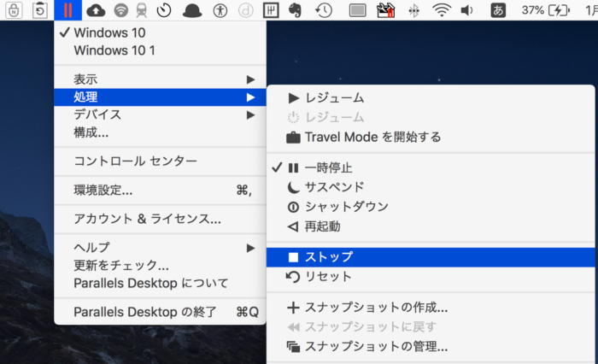Viewport: 598px width, 364px height.
Task: Click the clipboard history menu bar icon
Action: tap(40, 10)
